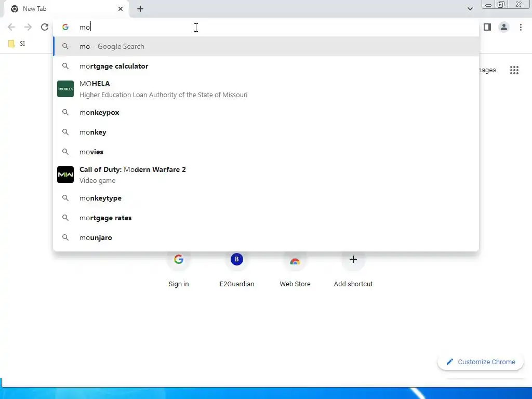This screenshot has width=532, height=399.
Task: Click the MOHELA logo thumbnail
Action: point(65,89)
